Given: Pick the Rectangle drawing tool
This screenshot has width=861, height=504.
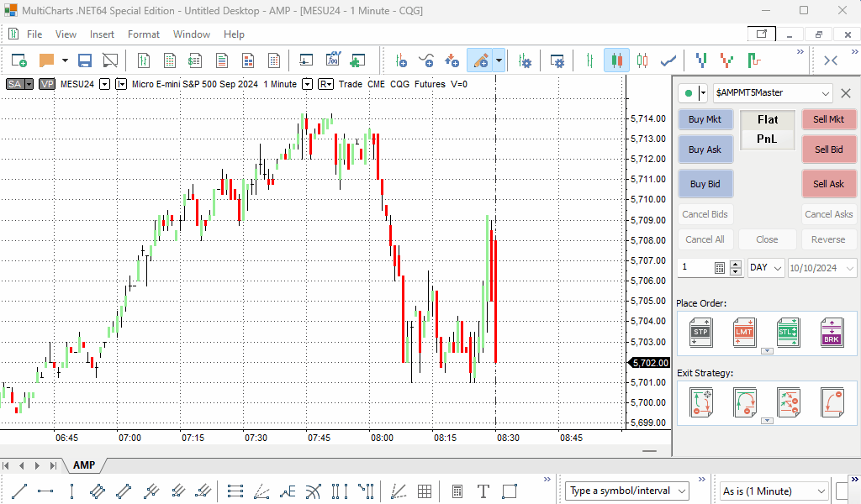Looking at the screenshot, I should (510, 491).
